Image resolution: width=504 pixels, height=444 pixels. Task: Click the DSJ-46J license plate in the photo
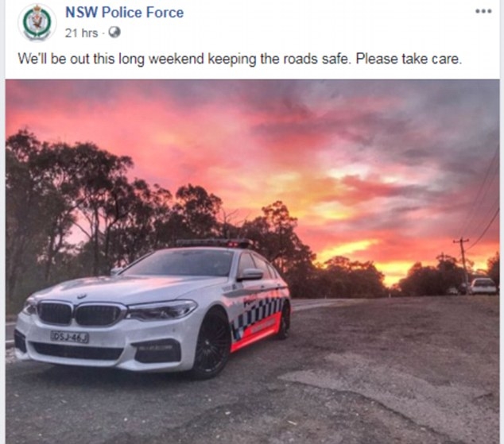[x=69, y=337]
